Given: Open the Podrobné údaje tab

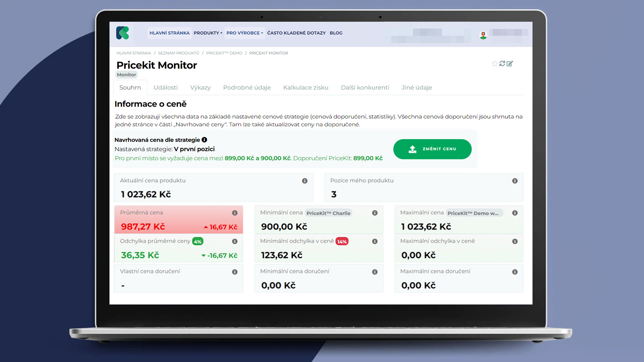Looking at the screenshot, I should click(x=247, y=88).
